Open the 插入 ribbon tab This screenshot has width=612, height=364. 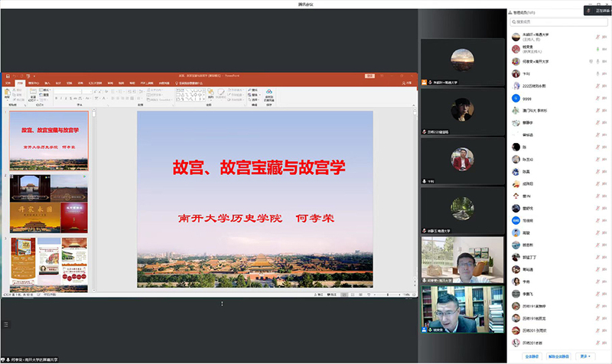[x=47, y=83]
